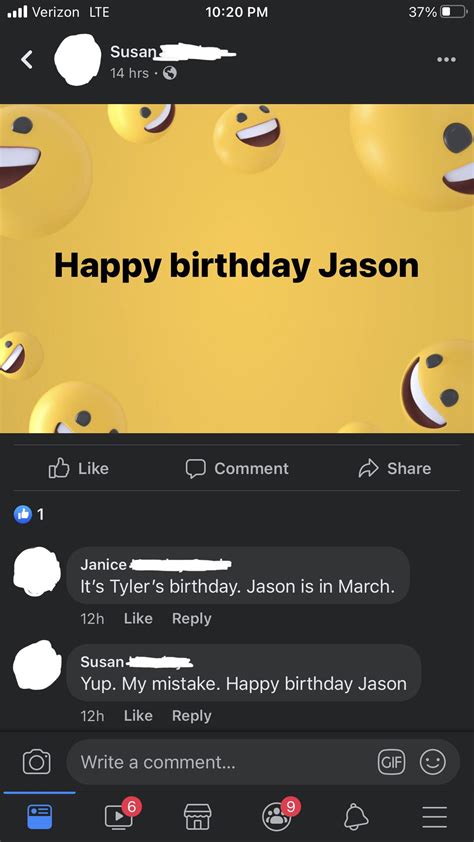Screen dimensions: 474x842
Task: Share the Happy birthday Jason post
Action: tap(395, 468)
